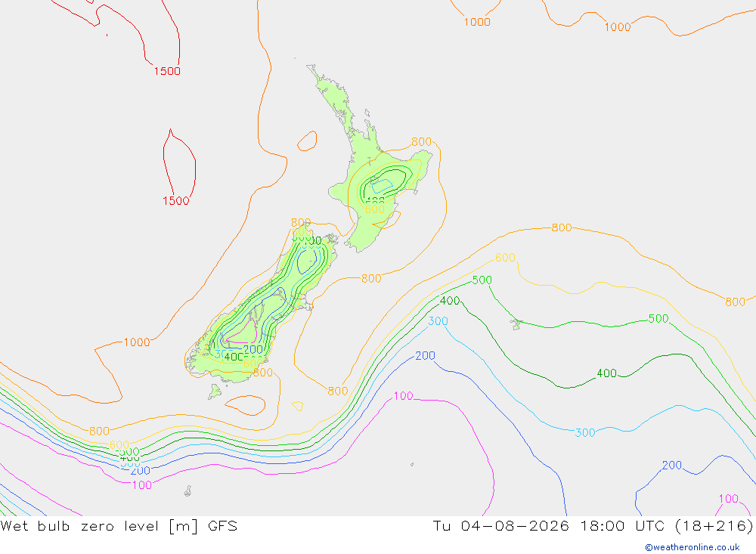The width and height of the screenshot is (756, 554).
Task: Click the orange 800 label at North Island's northeast coast
Action: click(421, 142)
